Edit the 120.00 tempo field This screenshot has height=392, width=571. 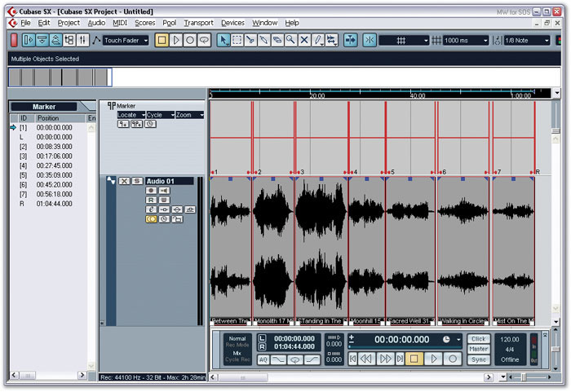510,340
